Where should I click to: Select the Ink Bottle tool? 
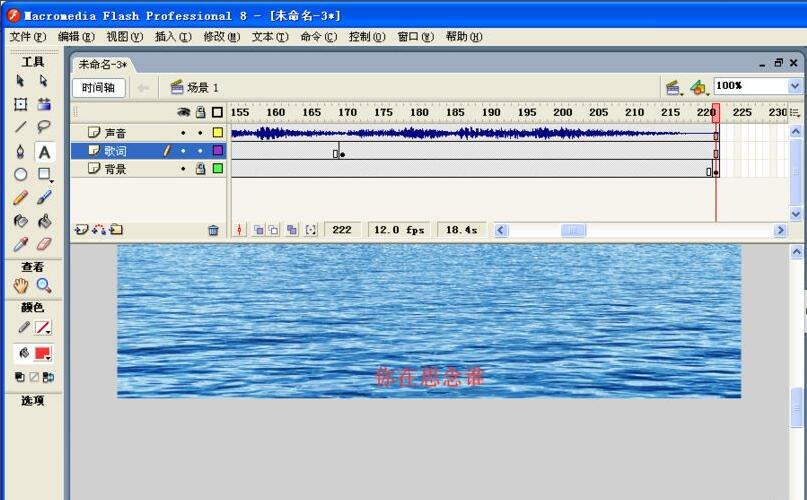coord(20,220)
